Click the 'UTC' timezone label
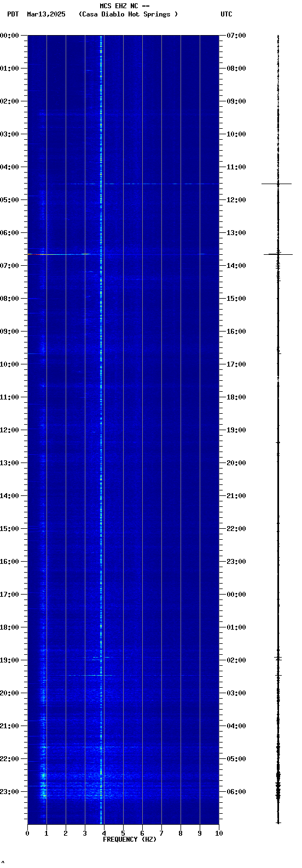The width and height of the screenshot is (302, 868). [x=226, y=14]
